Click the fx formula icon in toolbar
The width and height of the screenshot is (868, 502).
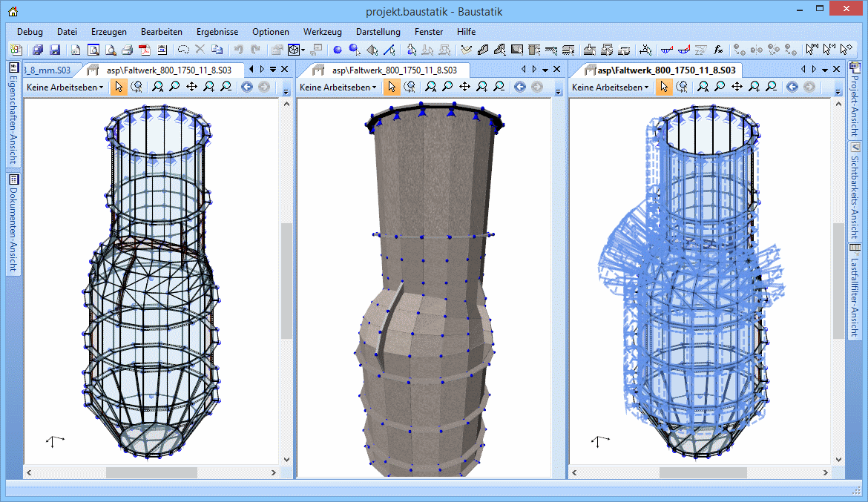[x=718, y=50]
